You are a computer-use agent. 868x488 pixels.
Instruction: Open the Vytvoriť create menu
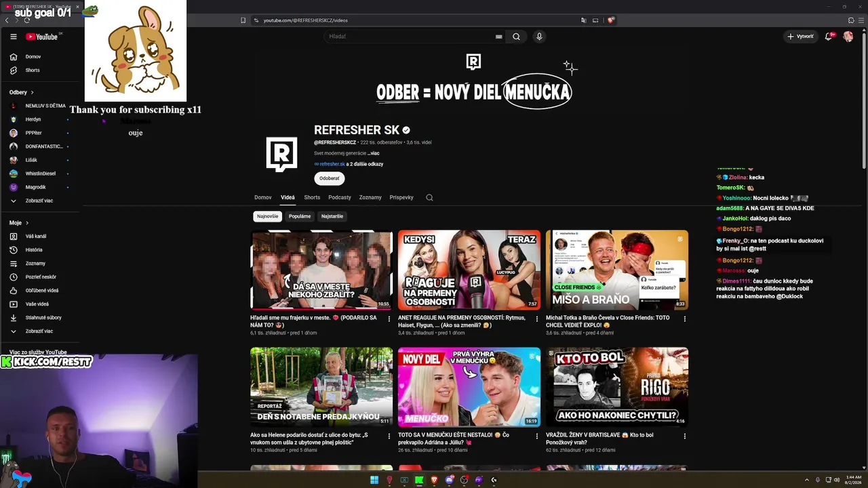(800, 37)
